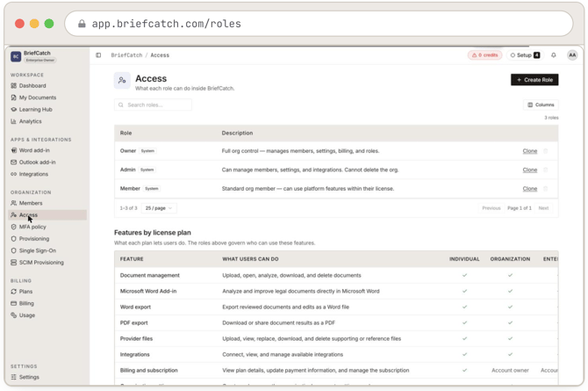Open the Billing page
The height and width of the screenshot is (391, 588).
23,303
